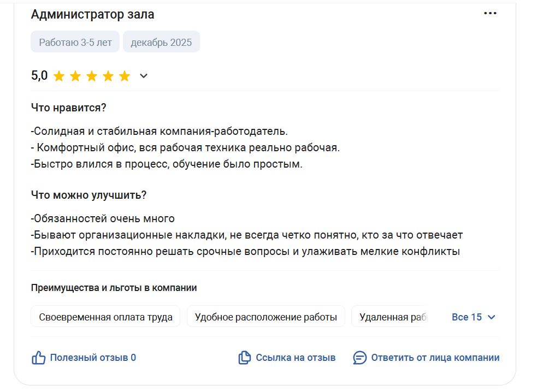Image resolution: width=555 pixels, height=392 pixels.
Task: Expand the 5,0 rating breakdown chevron
Action: (x=144, y=76)
